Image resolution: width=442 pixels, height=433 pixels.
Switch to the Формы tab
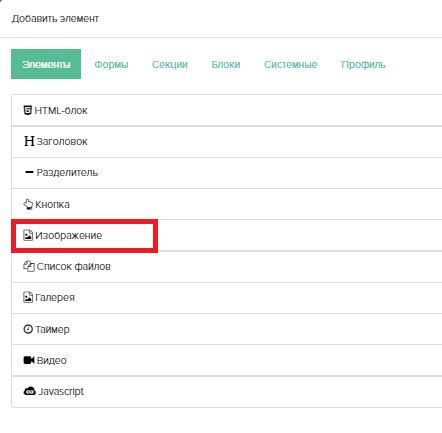click(111, 64)
